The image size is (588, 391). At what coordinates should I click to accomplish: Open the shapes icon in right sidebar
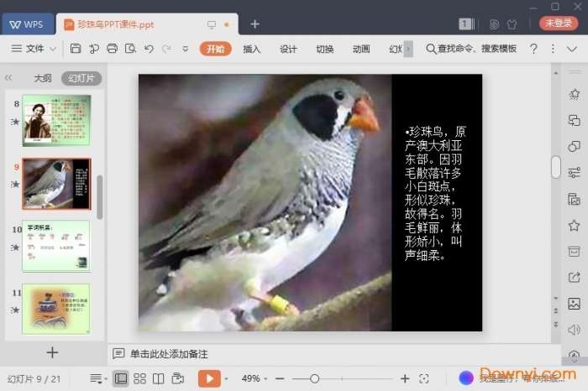point(574,146)
